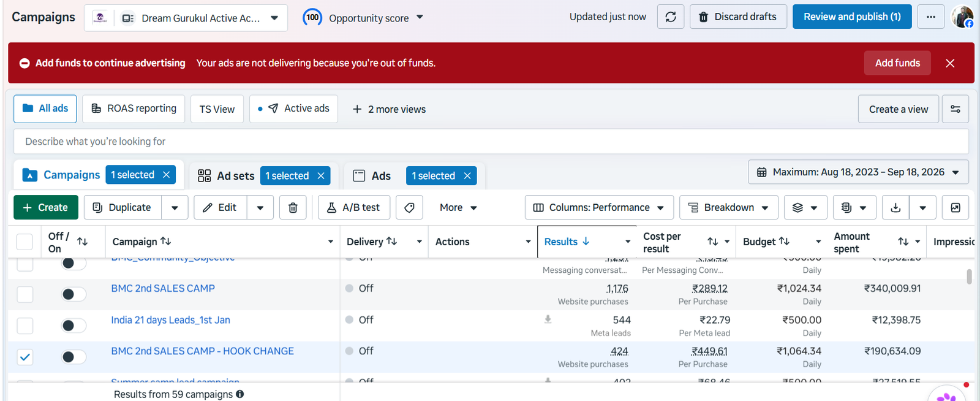
Task: Click download icon in India 21 days Leads row
Action: tap(548, 319)
